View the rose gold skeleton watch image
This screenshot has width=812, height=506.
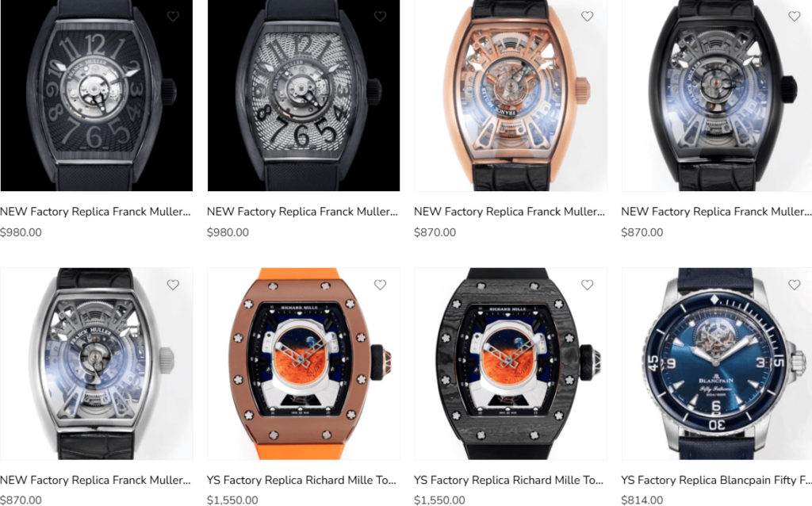[x=511, y=95]
